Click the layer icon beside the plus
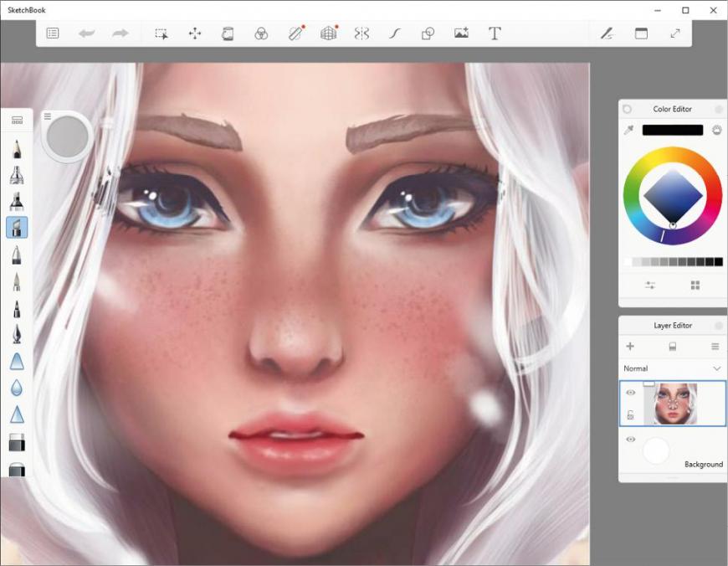Image resolution: width=728 pixels, height=566 pixels. [x=672, y=346]
